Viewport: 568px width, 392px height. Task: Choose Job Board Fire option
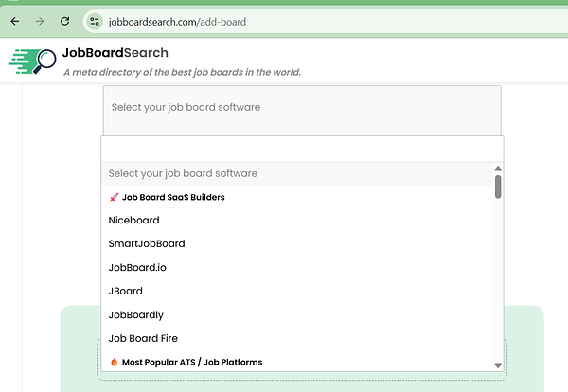297,338
